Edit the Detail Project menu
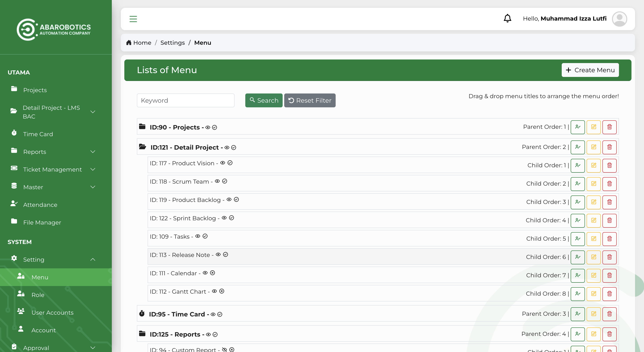This screenshot has height=352, width=644. pyautogui.click(x=593, y=147)
